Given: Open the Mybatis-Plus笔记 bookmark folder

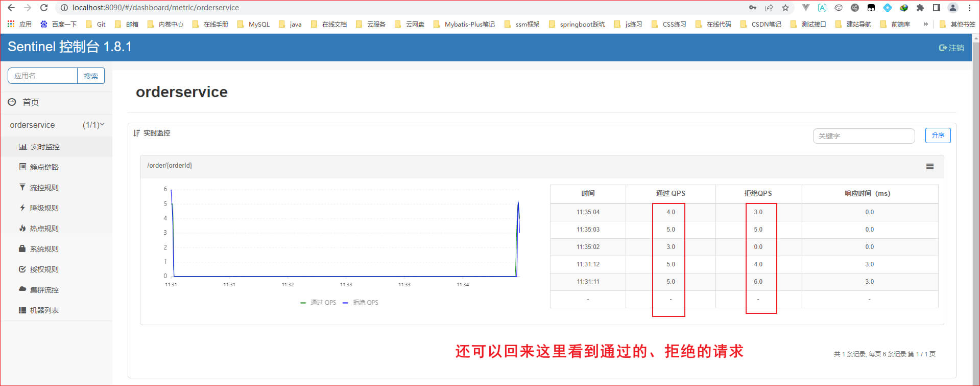Looking at the screenshot, I should tap(464, 24).
